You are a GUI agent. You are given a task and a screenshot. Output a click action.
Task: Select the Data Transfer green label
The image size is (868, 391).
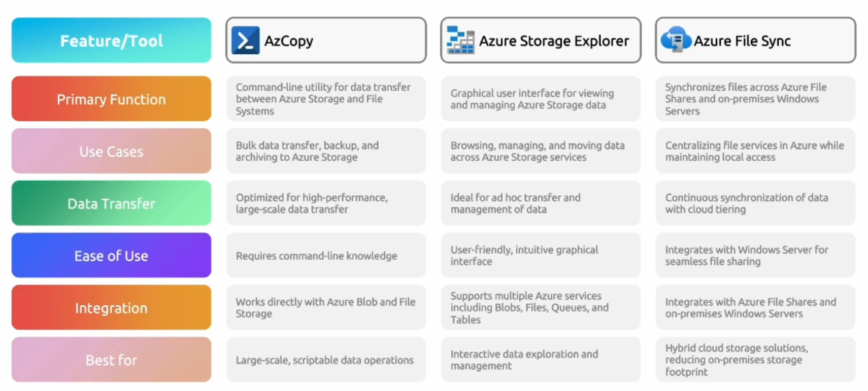tap(111, 203)
